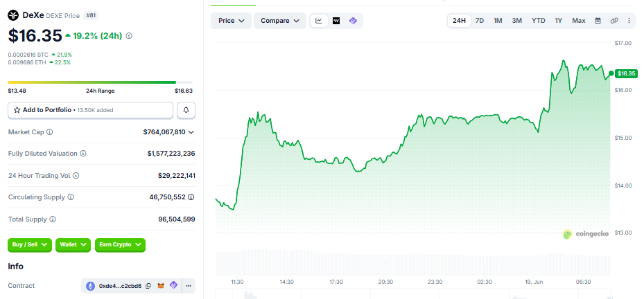Expand the Market Cap value chevron

click(191, 132)
